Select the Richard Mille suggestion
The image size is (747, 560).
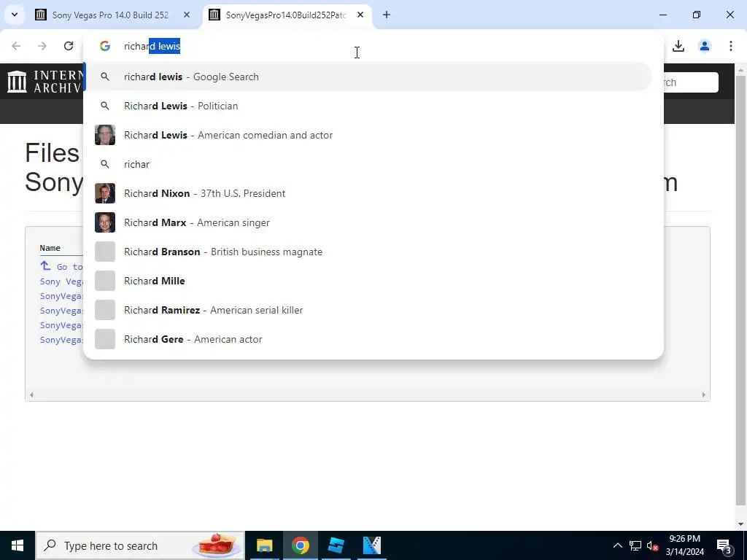(x=368, y=281)
